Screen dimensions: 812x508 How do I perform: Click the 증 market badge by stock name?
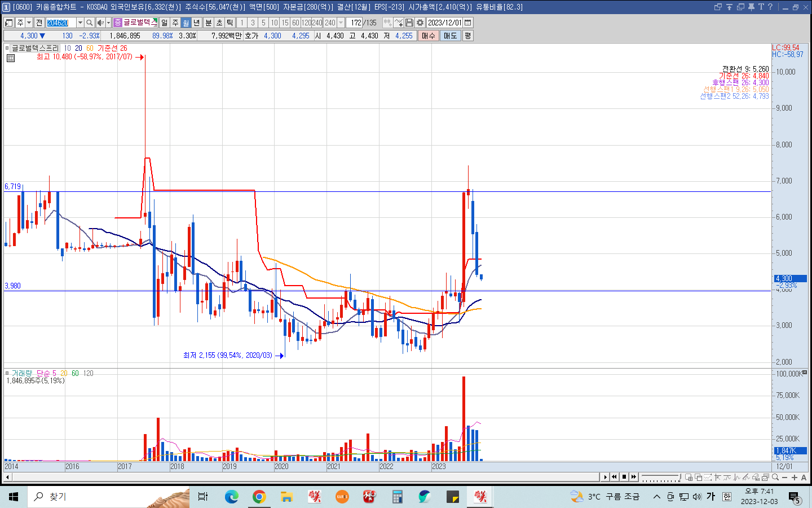click(118, 23)
